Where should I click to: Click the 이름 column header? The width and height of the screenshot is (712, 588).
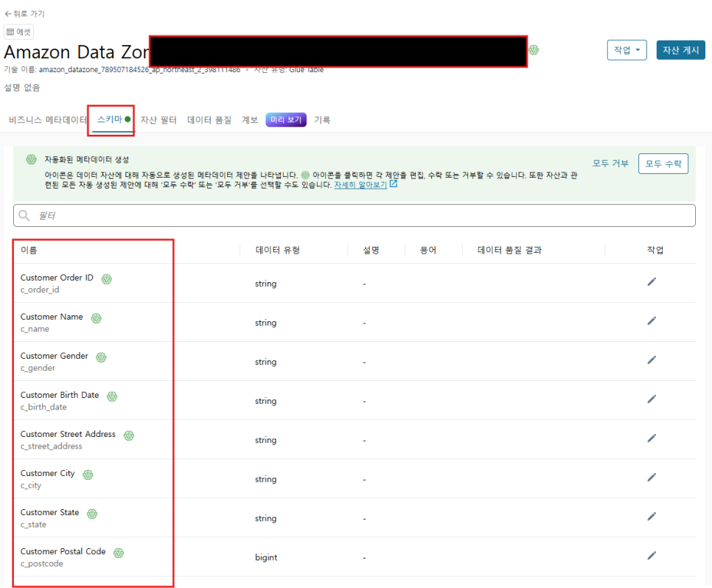click(29, 251)
